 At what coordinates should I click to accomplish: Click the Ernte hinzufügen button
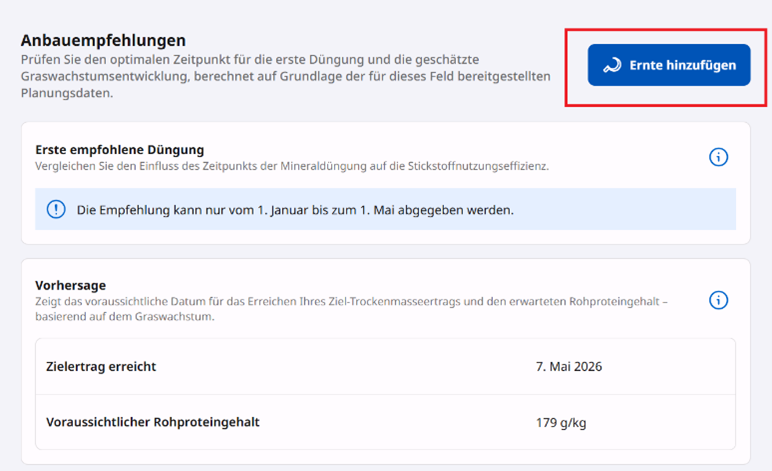click(669, 65)
